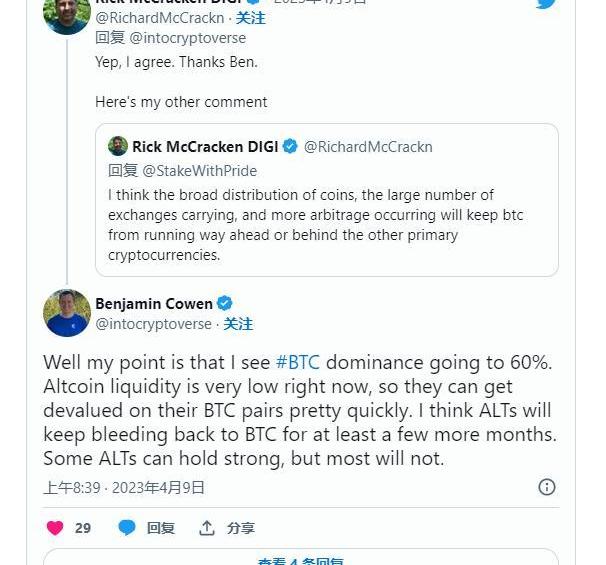This screenshot has height=565, width=606.
Task: Click the verified badge in the quoted tweet
Action: (x=290, y=146)
